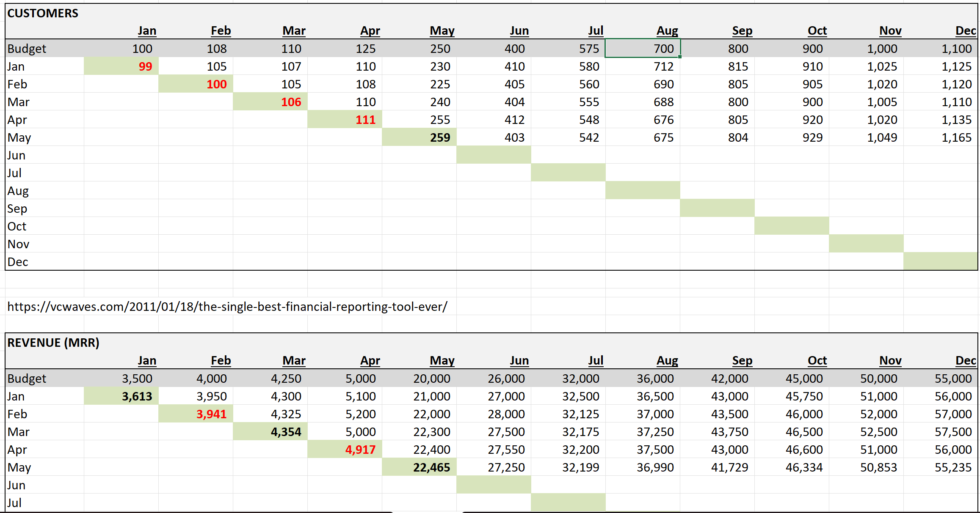Click Customers May row Oct value 929

812,137
